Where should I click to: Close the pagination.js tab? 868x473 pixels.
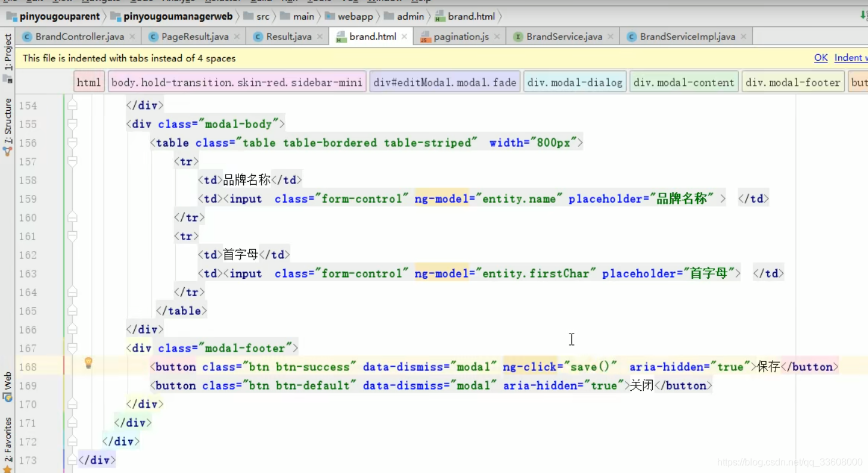[x=497, y=37]
